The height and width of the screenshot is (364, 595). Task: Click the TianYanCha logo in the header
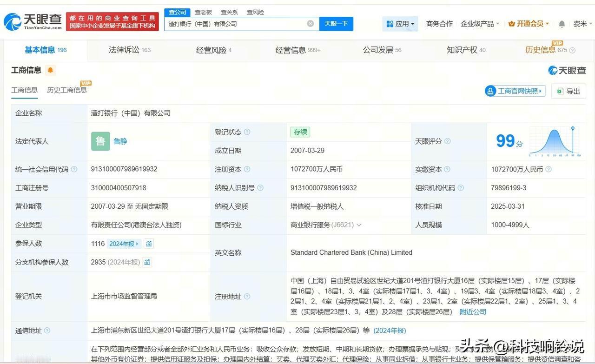tap(33, 21)
